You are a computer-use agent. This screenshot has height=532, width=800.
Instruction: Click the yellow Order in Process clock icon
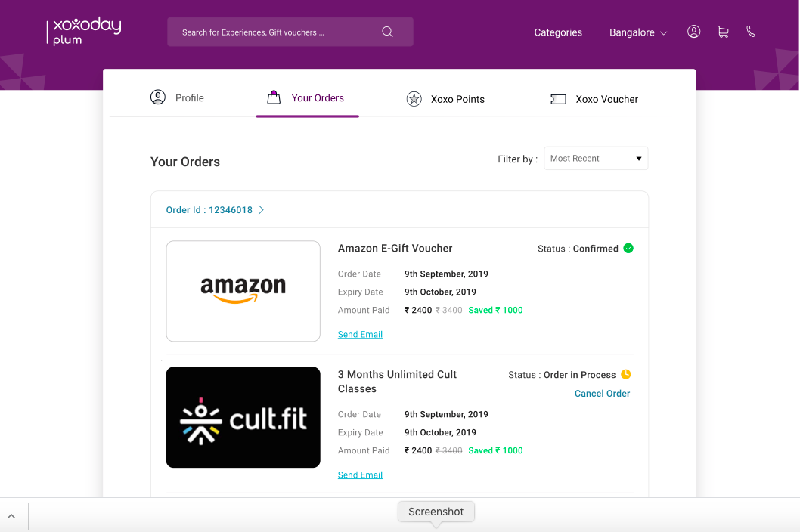point(626,374)
